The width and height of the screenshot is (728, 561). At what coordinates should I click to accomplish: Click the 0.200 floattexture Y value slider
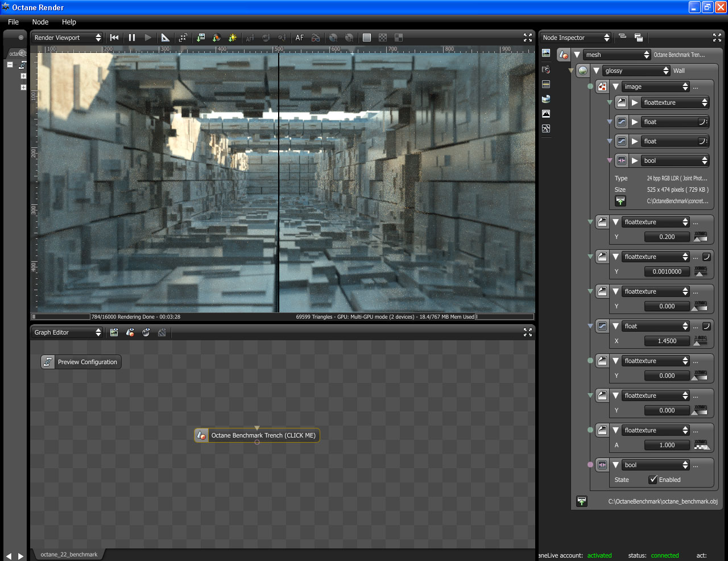coord(667,237)
